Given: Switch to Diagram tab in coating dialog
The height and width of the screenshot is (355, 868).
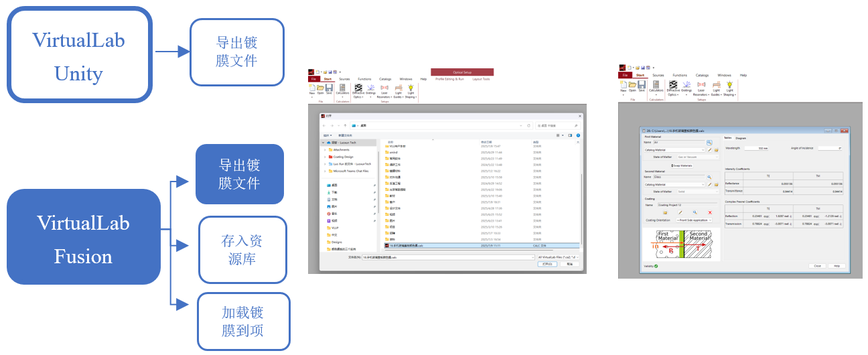Looking at the screenshot, I should pos(741,138).
